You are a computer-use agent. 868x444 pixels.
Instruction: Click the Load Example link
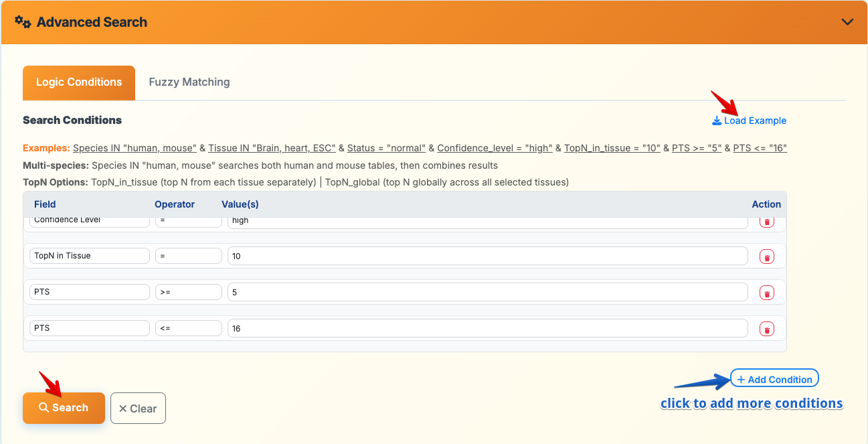coord(750,121)
